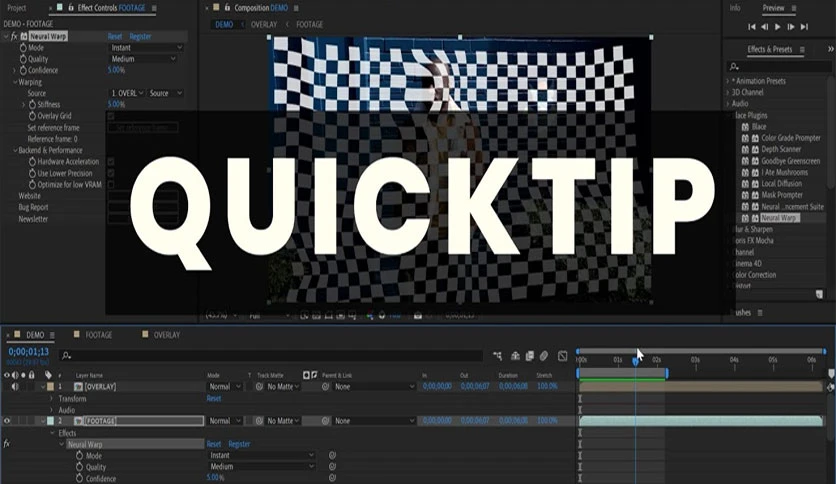Toggle the fx switch for Neural Warp

tap(14, 36)
